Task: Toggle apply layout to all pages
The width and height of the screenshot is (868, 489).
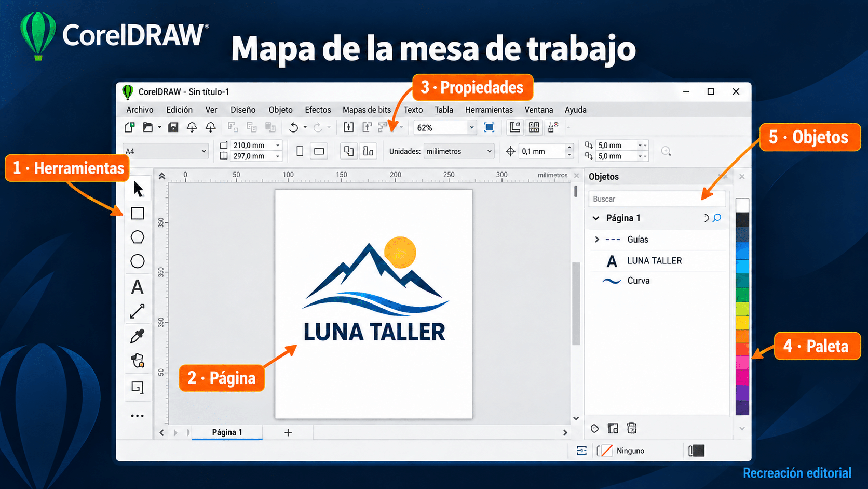Action: [x=349, y=151]
